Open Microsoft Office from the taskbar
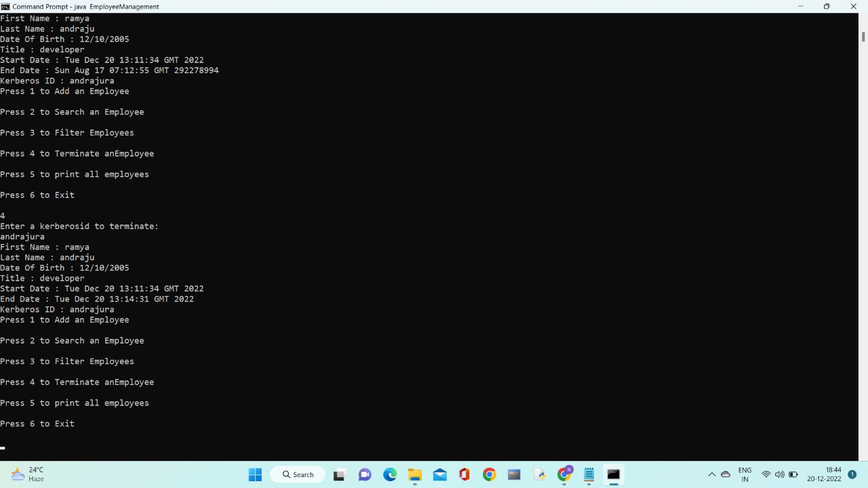Screen dimensions: 868x488 (465, 474)
